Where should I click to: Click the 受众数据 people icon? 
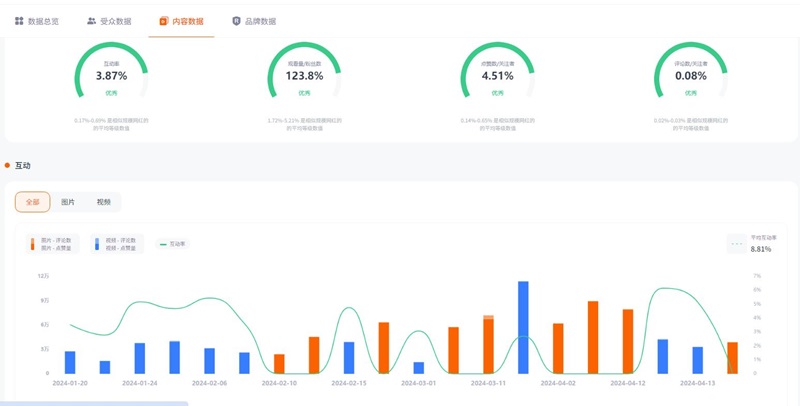[92, 21]
